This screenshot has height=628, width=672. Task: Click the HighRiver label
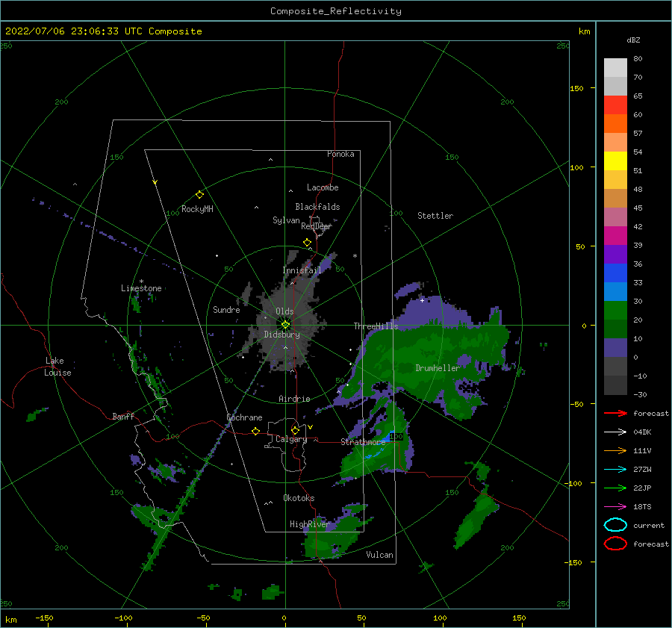pyautogui.click(x=309, y=524)
